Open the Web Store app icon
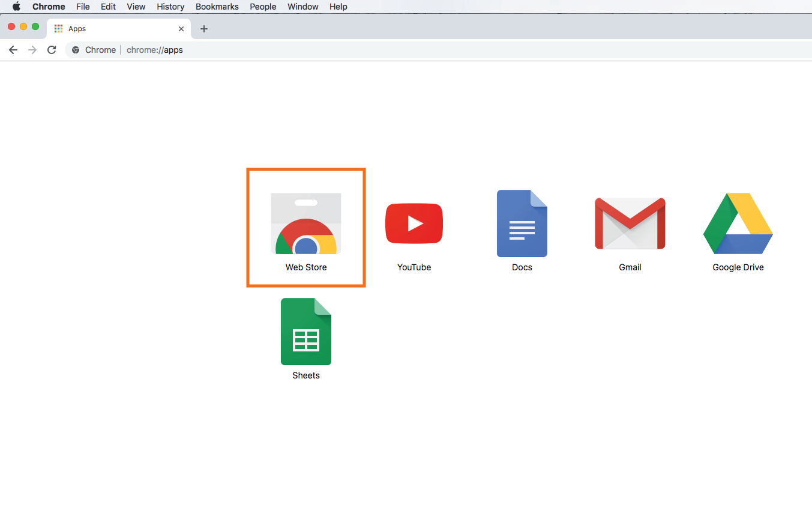This screenshot has height=507, width=812. pos(306,224)
